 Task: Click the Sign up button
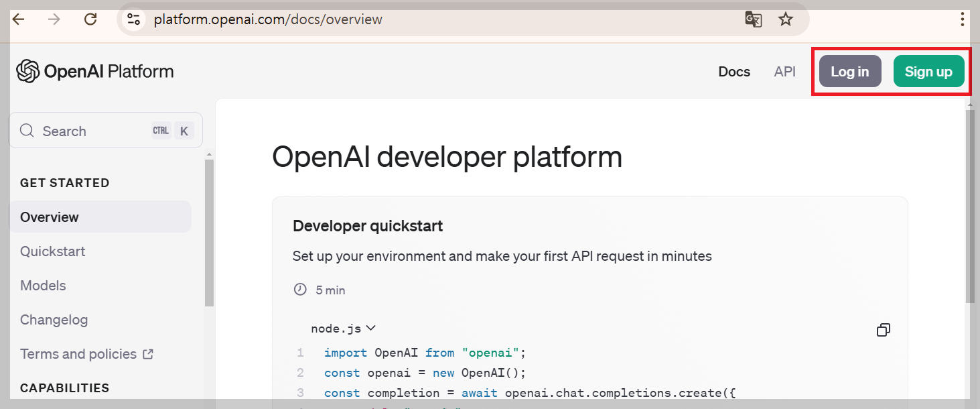[928, 71]
